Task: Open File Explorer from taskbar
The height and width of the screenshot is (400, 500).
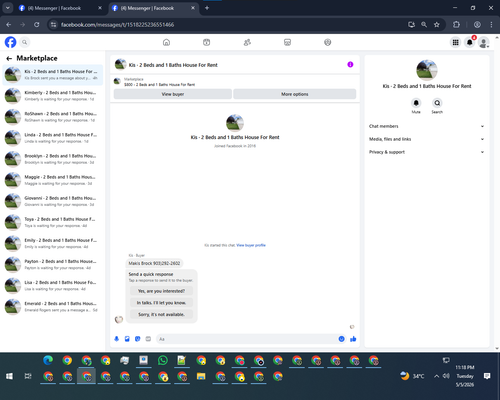Action: tap(201, 376)
